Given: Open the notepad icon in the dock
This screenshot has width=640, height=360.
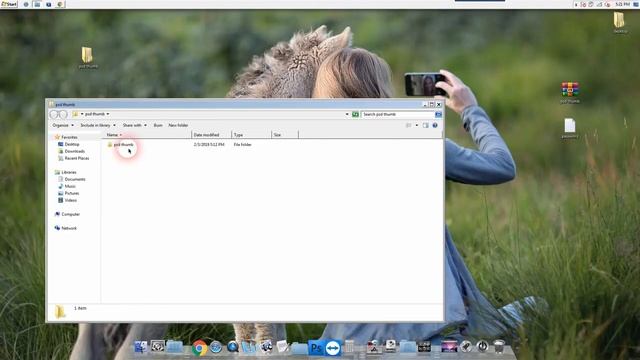Looking at the screenshot, I should [x=282, y=347].
